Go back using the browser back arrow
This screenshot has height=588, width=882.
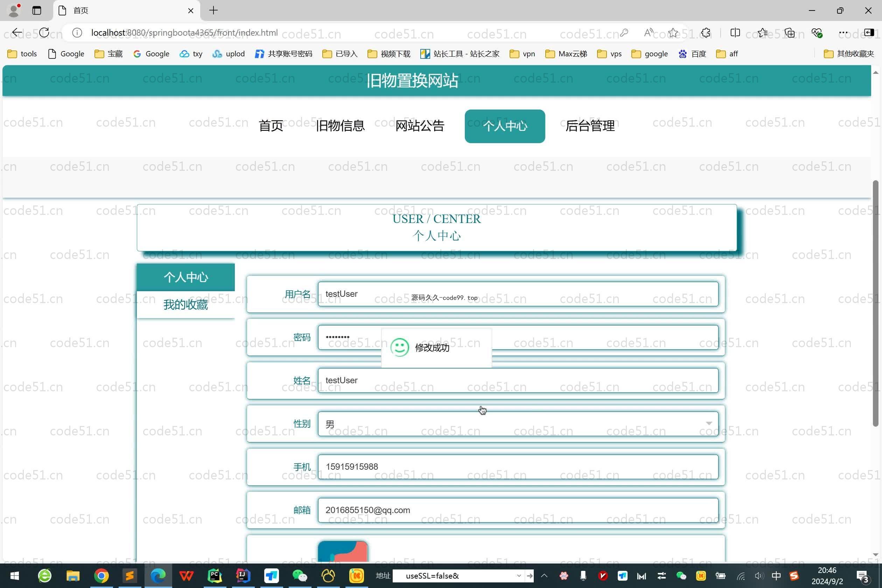click(x=17, y=33)
